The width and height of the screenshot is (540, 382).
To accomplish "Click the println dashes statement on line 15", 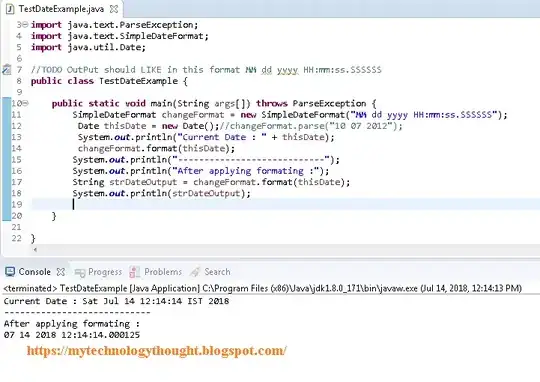I will tap(206, 160).
